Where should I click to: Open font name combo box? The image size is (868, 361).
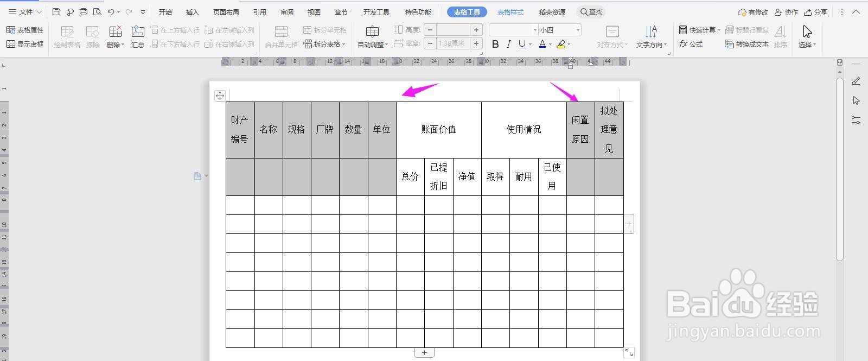tap(513, 30)
